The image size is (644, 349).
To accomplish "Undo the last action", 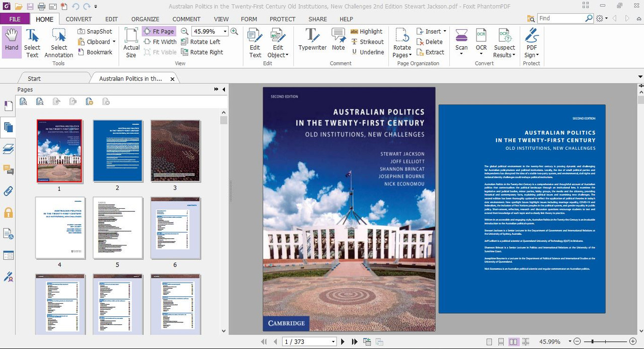I will [76, 7].
